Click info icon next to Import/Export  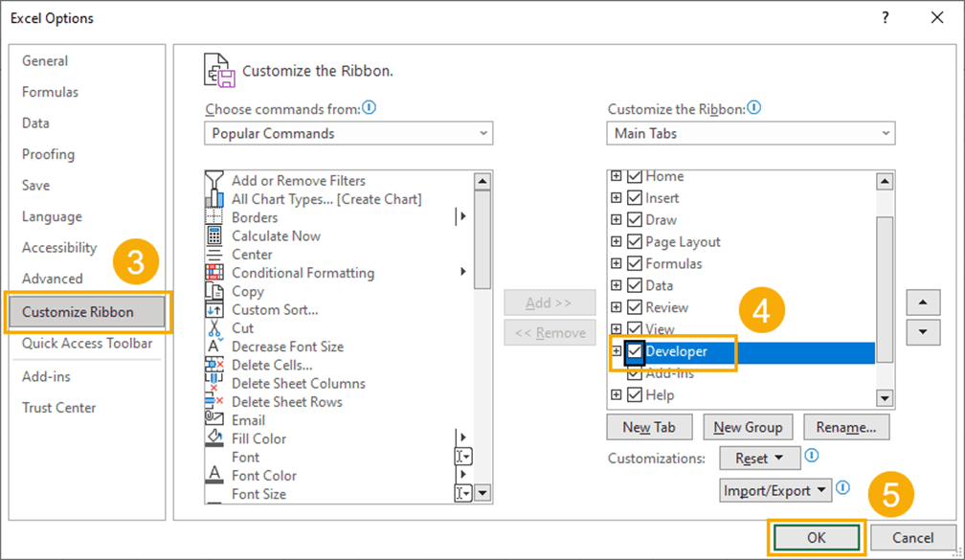click(843, 487)
